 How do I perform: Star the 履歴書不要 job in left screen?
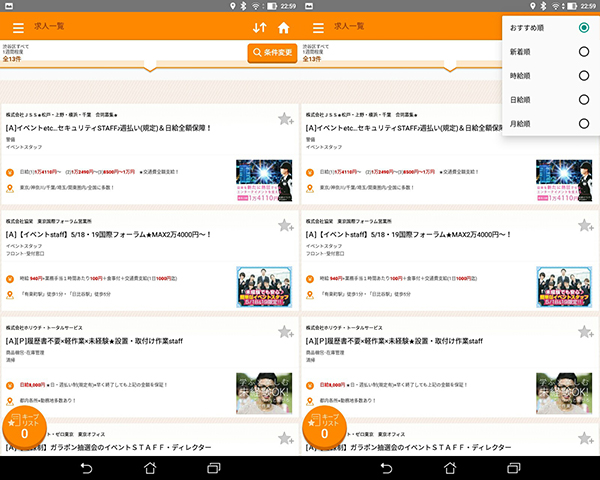tap(285, 332)
